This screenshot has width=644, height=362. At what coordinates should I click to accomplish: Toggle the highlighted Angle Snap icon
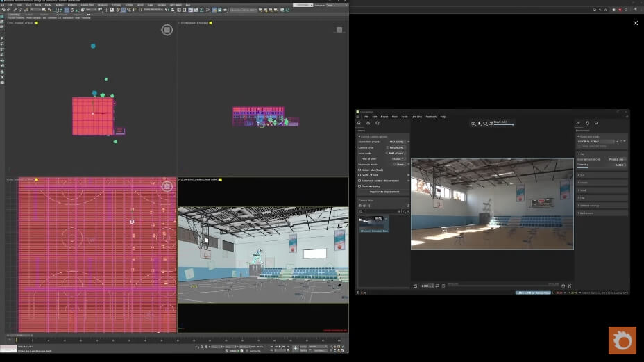[x=124, y=10]
